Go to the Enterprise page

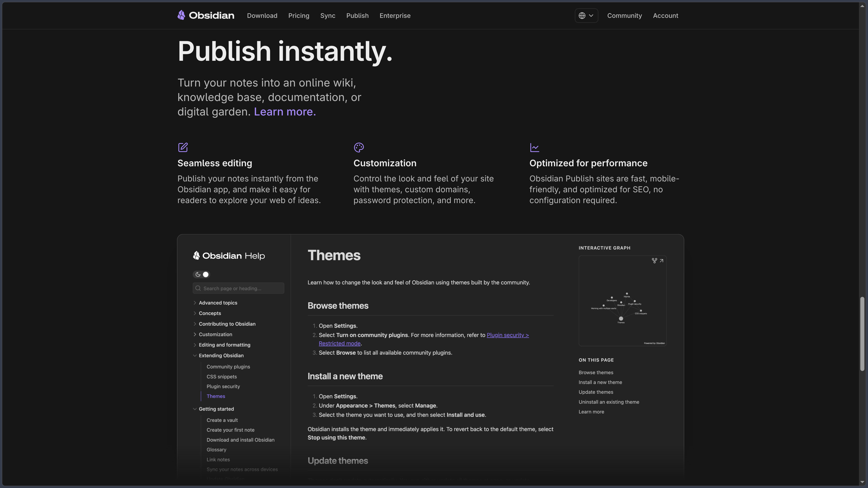[395, 16]
